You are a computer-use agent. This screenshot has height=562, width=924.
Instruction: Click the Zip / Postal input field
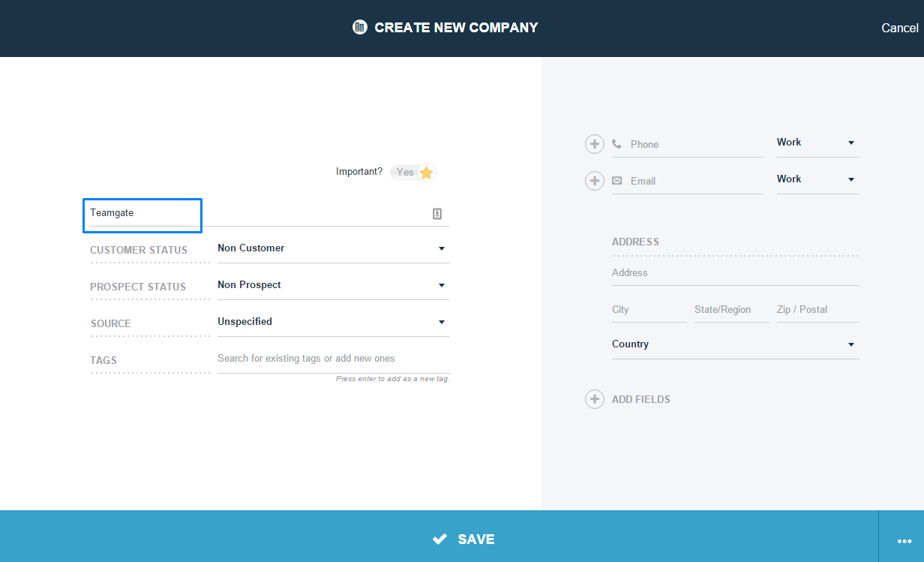(818, 310)
